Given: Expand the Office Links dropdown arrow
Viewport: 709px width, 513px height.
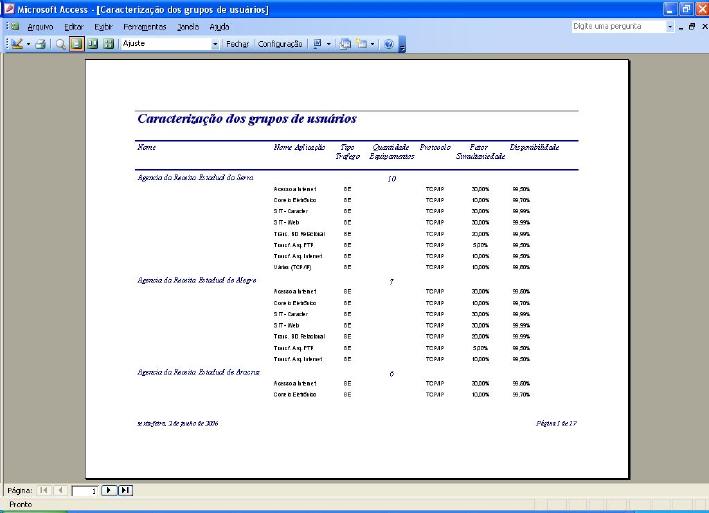Looking at the screenshot, I should click(x=329, y=44).
